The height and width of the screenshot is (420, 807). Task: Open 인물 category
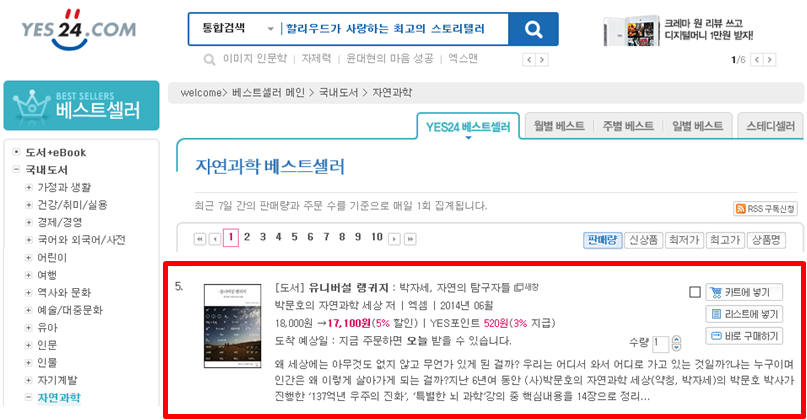(47, 362)
